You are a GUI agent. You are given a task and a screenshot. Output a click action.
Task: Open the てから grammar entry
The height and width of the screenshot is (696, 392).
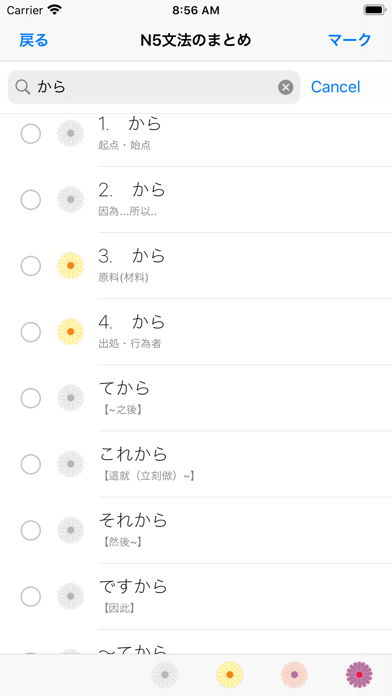point(196,398)
